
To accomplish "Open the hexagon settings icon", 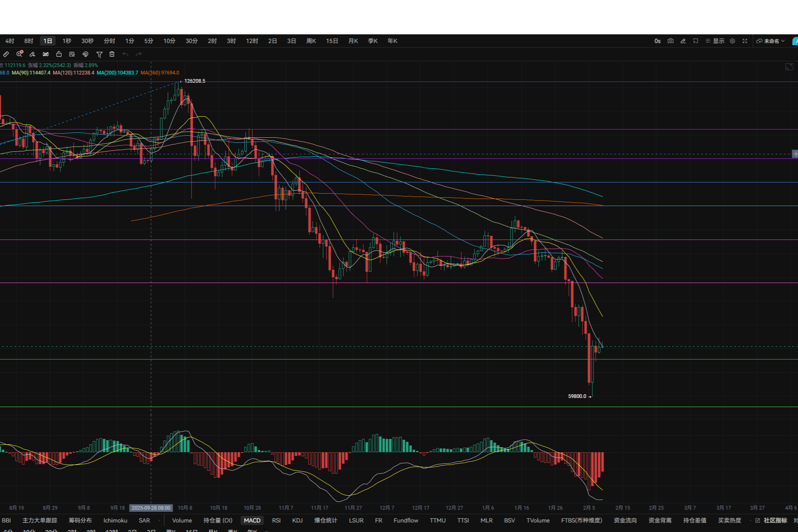I will [x=732, y=41].
